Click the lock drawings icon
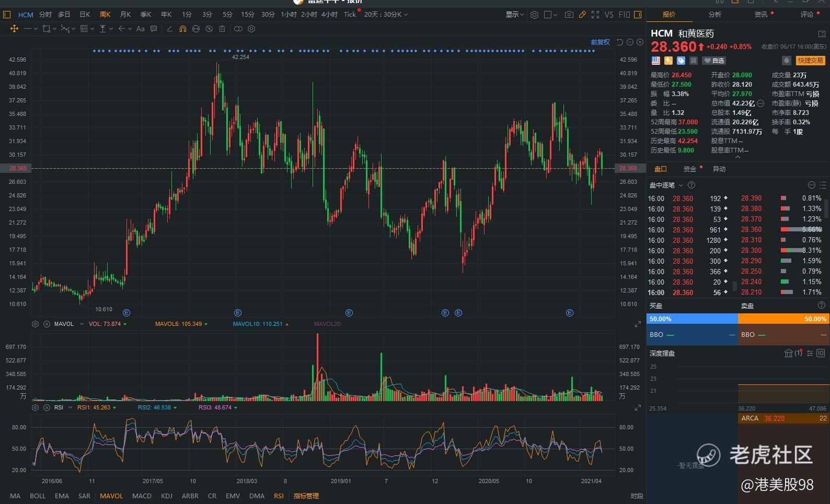The width and height of the screenshot is (830, 504). click(x=196, y=29)
